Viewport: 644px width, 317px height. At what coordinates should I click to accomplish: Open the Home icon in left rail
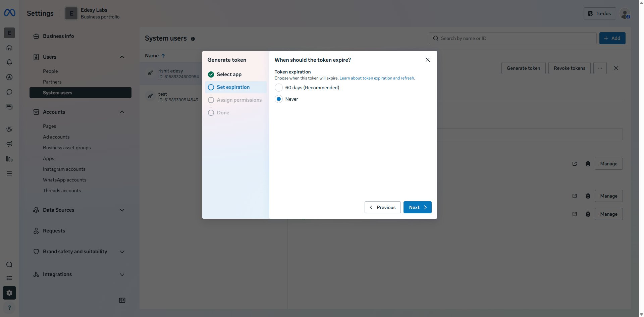(9, 48)
